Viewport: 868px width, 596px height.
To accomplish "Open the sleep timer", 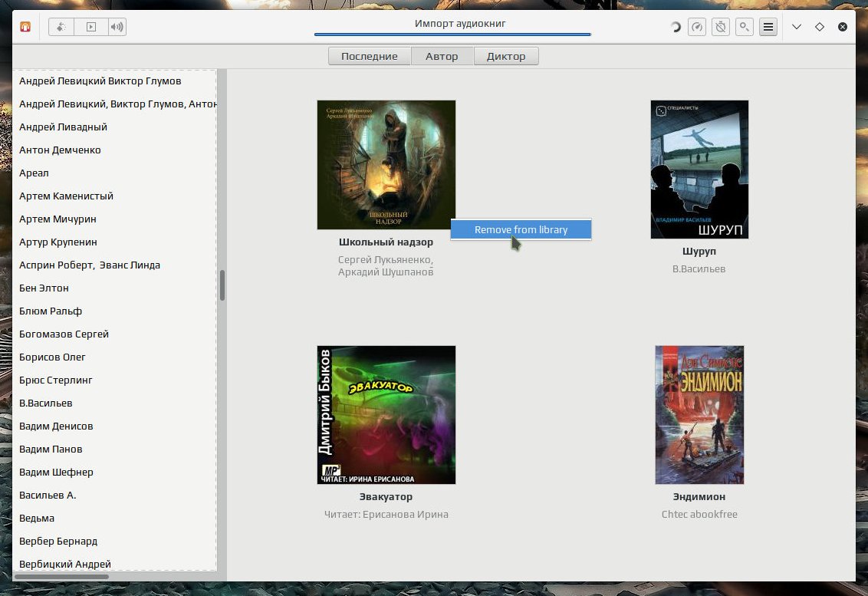I will point(721,27).
